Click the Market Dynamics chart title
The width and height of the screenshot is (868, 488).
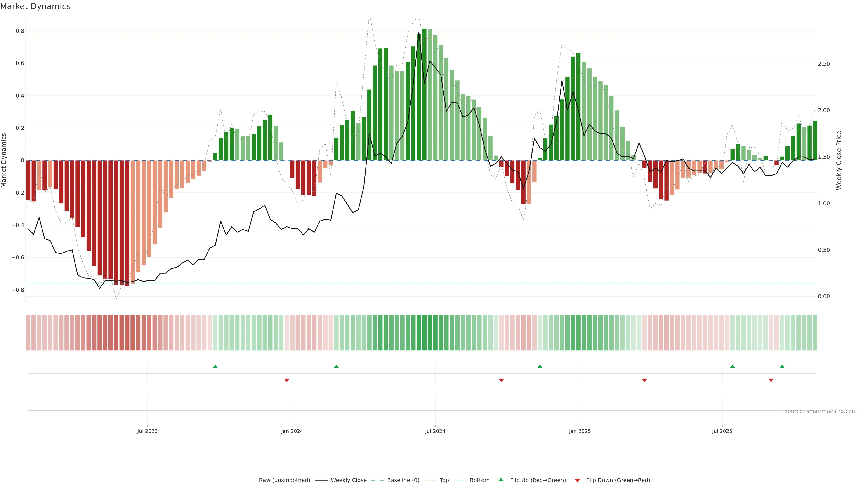[x=35, y=6]
